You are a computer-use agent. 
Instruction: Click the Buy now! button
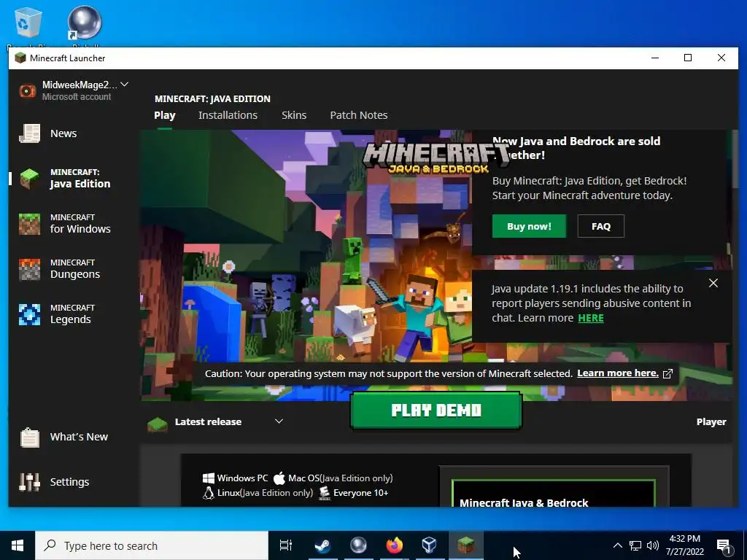click(530, 226)
